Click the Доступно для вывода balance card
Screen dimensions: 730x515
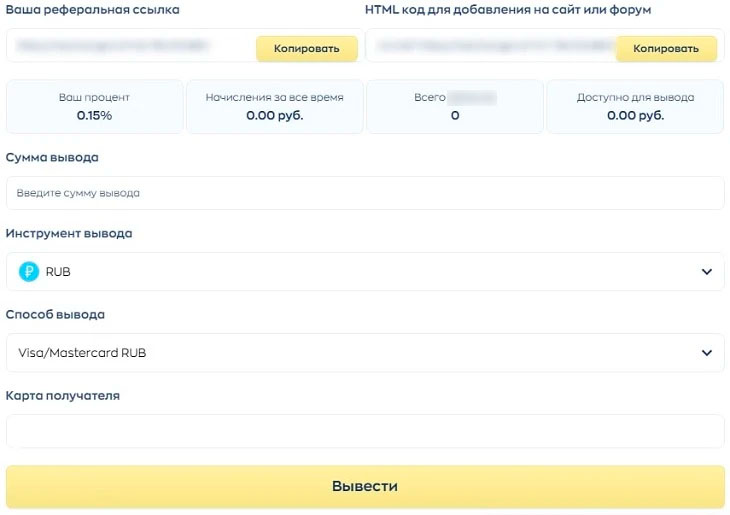pyautogui.click(x=635, y=107)
